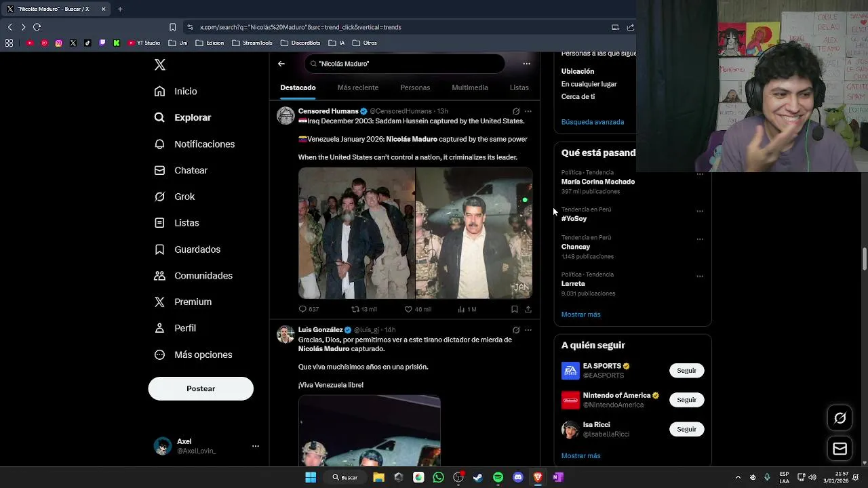This screenshot has height=488, width=868.
Task: Select En cualquier lugar location option
Action: click(589, 84)
